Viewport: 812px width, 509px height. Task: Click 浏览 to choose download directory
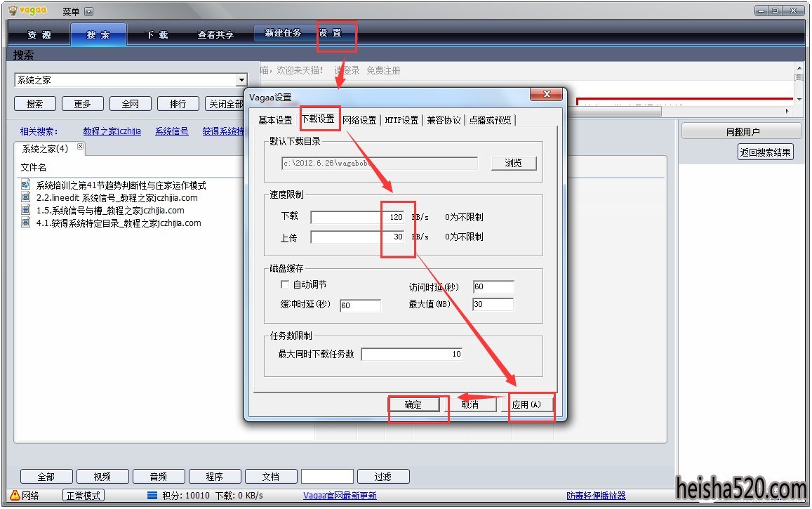click(x=514, y=163)
